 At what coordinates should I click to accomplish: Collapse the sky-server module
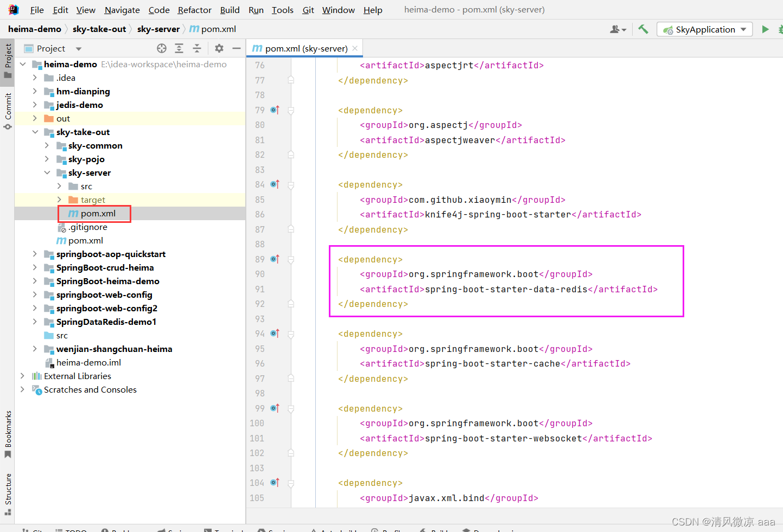click(47, 172)
